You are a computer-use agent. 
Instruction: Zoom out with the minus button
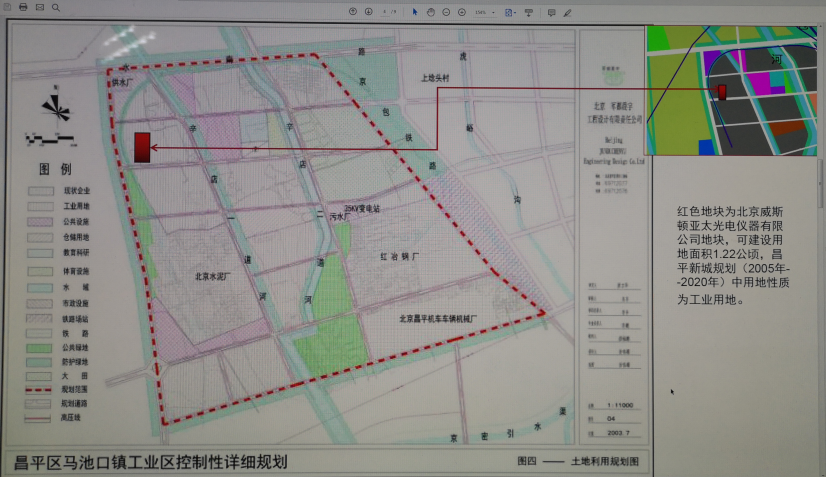pyautogui.click(x=446, y=11)
